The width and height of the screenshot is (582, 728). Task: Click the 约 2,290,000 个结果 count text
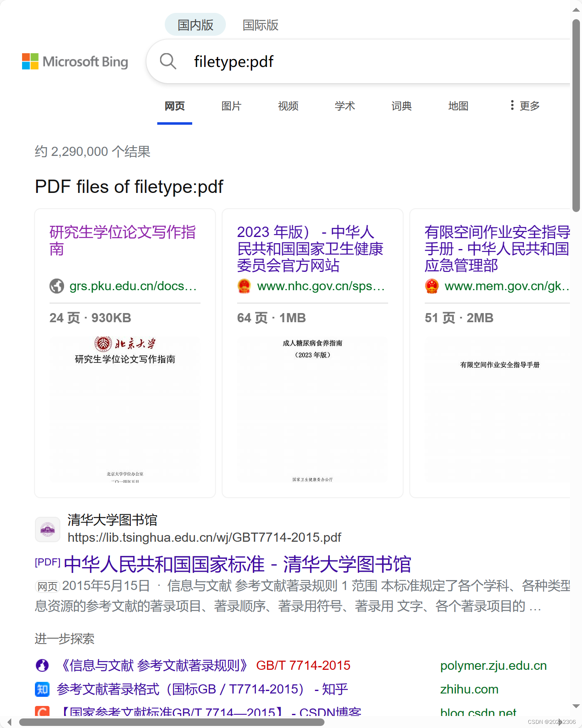coord(92,151)
